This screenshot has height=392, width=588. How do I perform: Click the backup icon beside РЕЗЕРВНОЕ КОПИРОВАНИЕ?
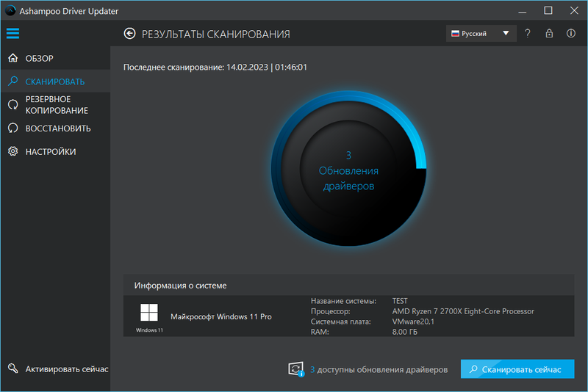[x=13, y=105]
